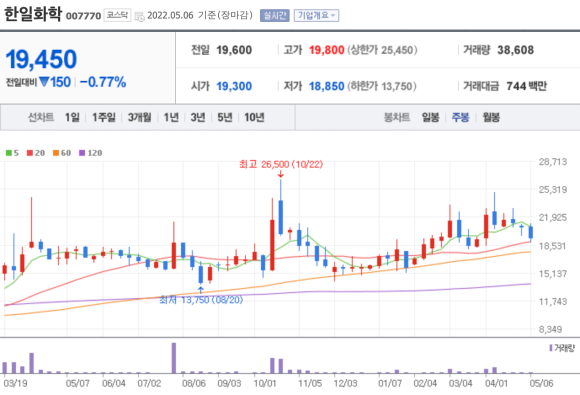This screenshot has height=395, width=580.
Task: Show the 10년 line chart
Action: click(254, 118)
